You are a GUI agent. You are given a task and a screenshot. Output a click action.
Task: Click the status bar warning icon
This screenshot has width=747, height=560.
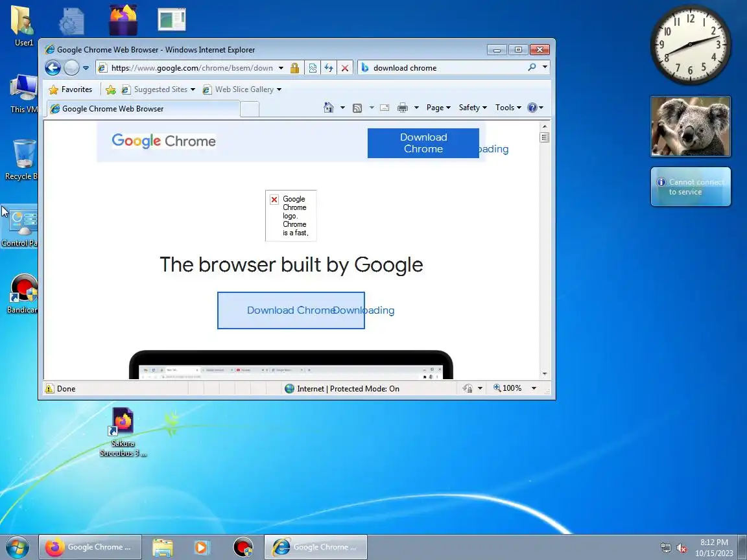(49, 389)
